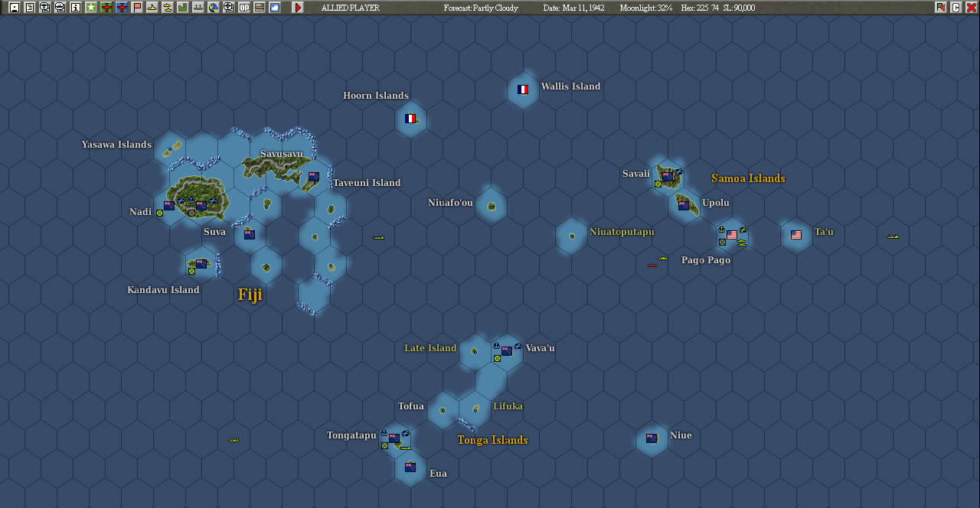This screenshot has width=980, height=508.
Task: Click the French flag marker at Wallis Island
Action: pos(523,90)
